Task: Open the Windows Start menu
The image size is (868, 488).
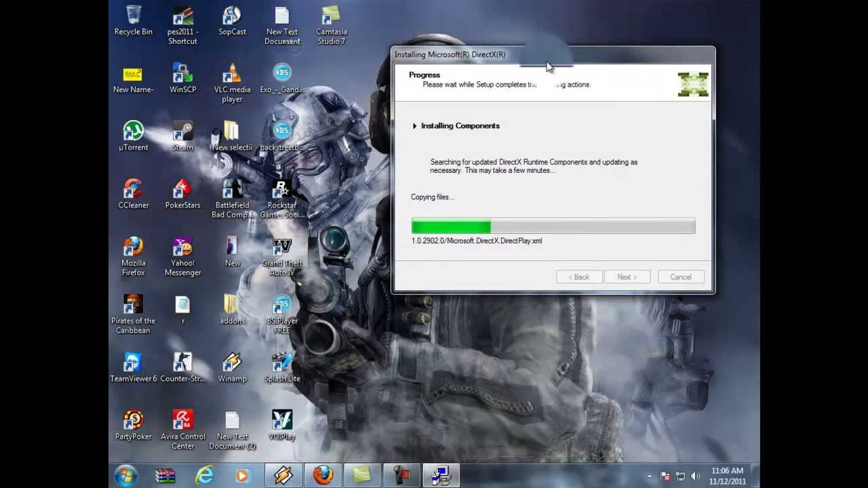Action: point(126,476)
